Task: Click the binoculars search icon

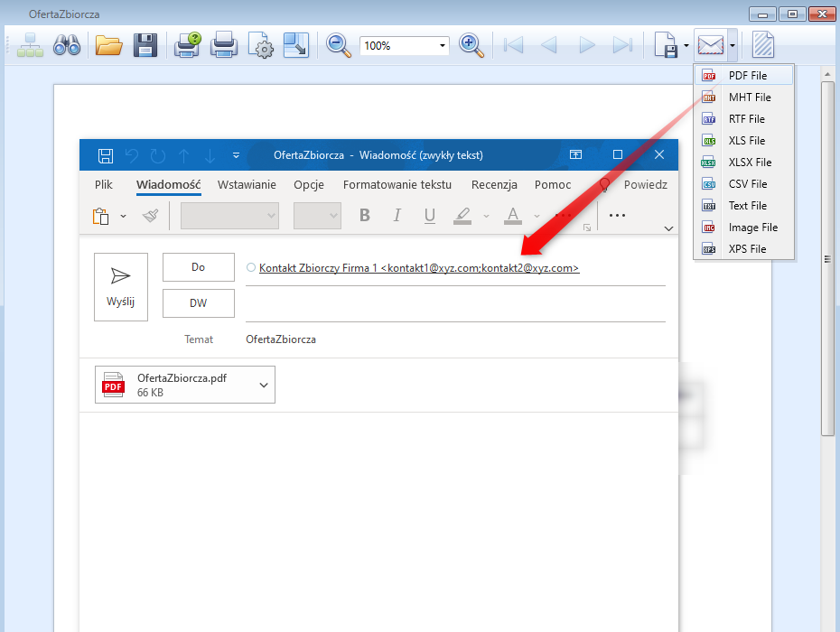Action: [x=68, y=45]
